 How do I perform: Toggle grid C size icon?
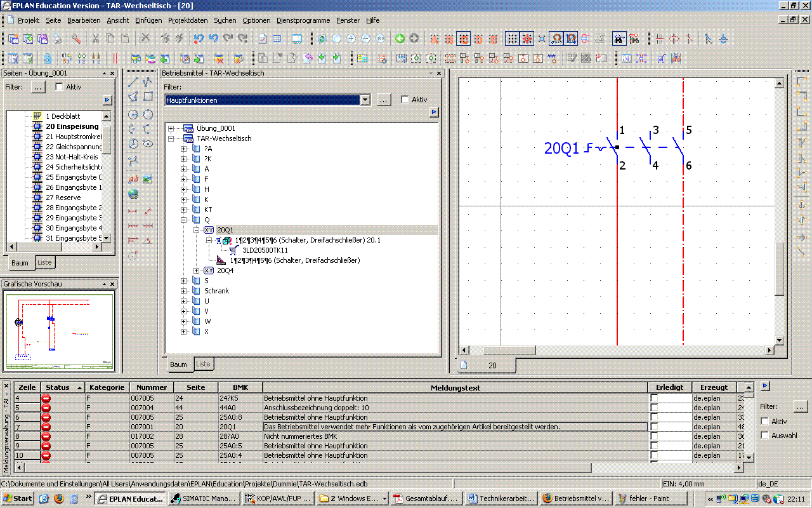[464, 39]
